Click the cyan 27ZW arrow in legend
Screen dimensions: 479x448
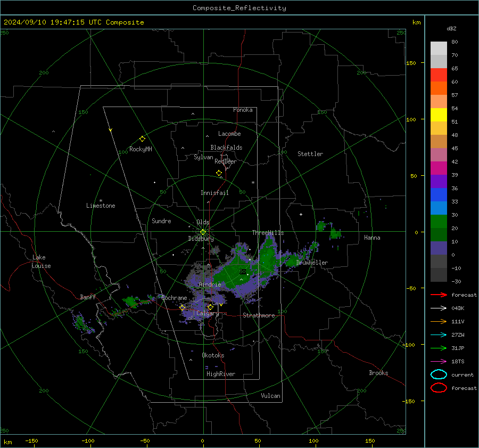(439, 335)
